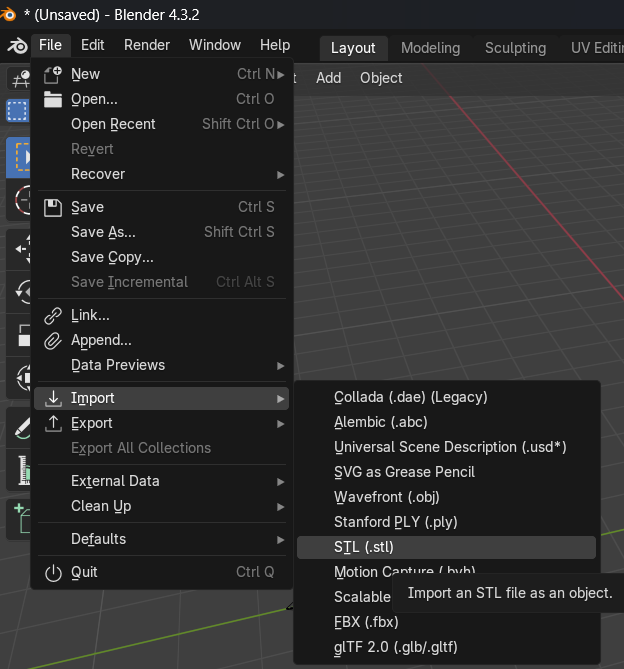
Task: Import Universal Scene Description (.usd*) file
Action: tap(447, 447)
